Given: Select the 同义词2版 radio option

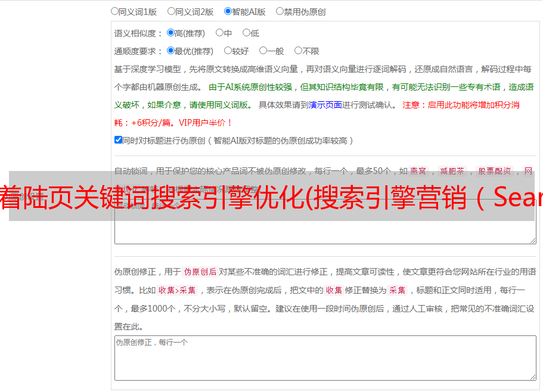Looking at the screenshot, I should (x=171, y=11).
